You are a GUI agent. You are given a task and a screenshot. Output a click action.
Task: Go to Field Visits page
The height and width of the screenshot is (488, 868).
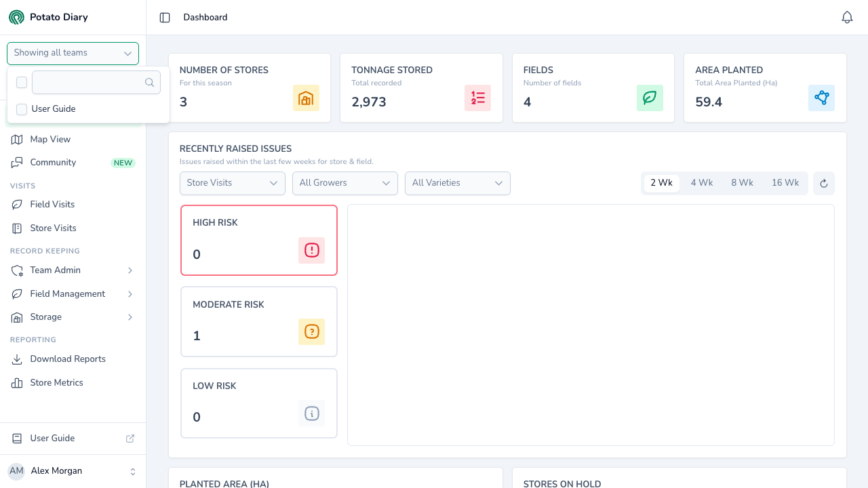[73, 205]
